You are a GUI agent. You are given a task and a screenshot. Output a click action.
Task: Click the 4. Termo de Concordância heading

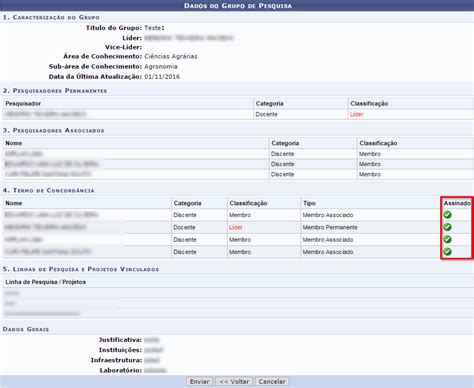(x=49, y=190)
